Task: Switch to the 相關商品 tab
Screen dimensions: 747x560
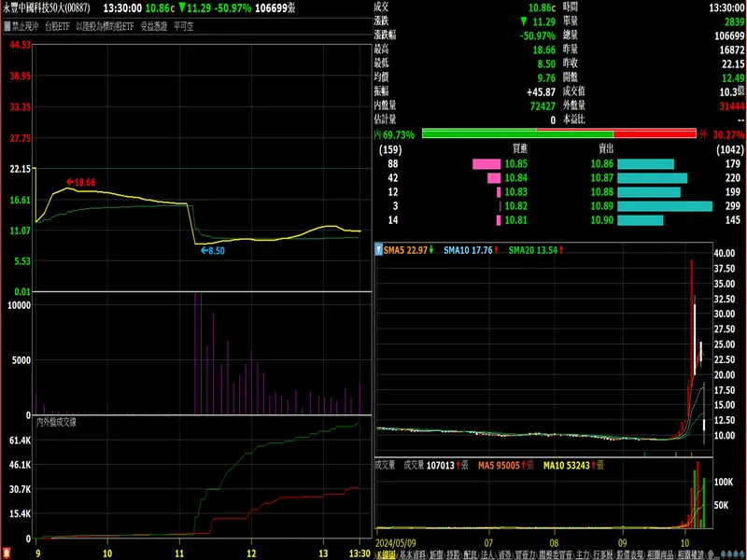Action: (660, 554)
